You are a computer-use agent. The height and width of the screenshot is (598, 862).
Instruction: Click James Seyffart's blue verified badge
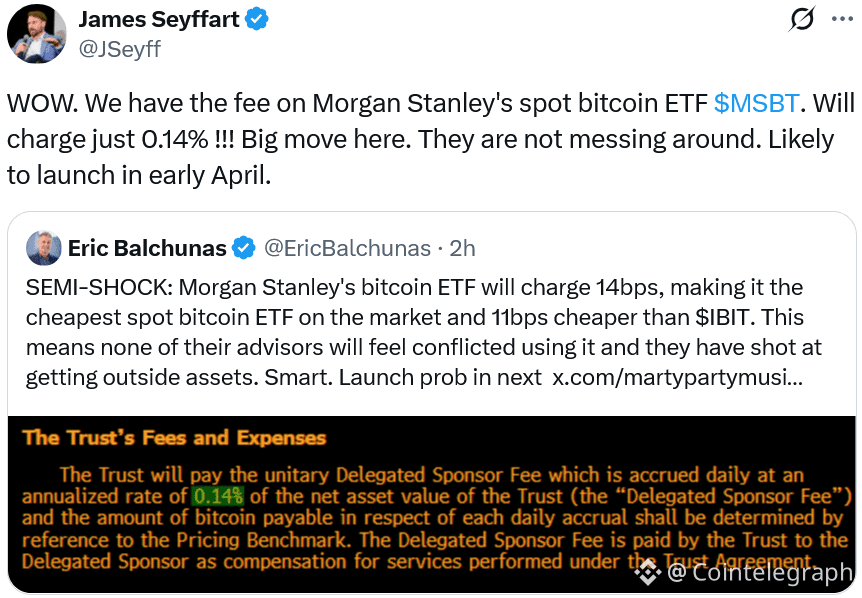(x=258, y=19)
